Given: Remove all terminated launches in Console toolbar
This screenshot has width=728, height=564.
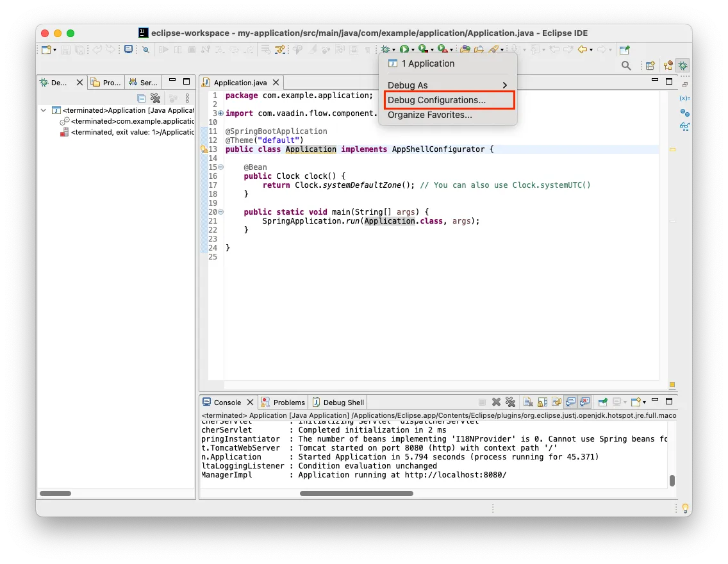Looking at the screenshot, I should click(x=511, y=401).
